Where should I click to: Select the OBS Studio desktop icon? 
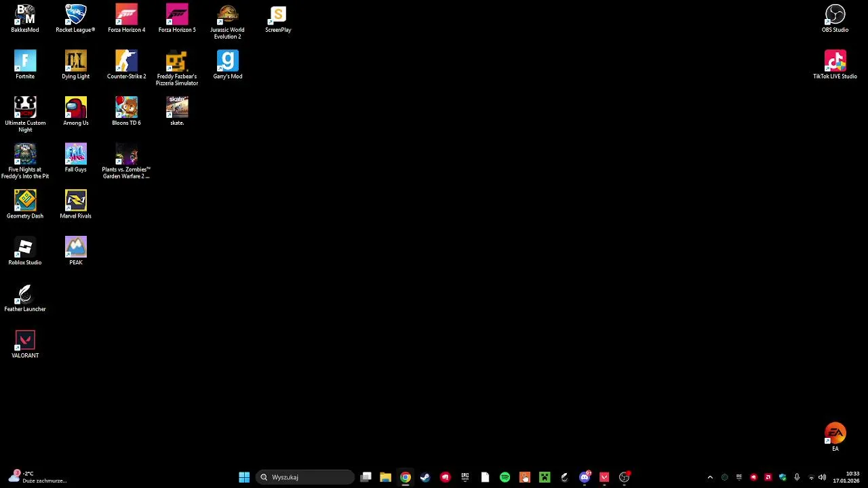tap(835, 19)
